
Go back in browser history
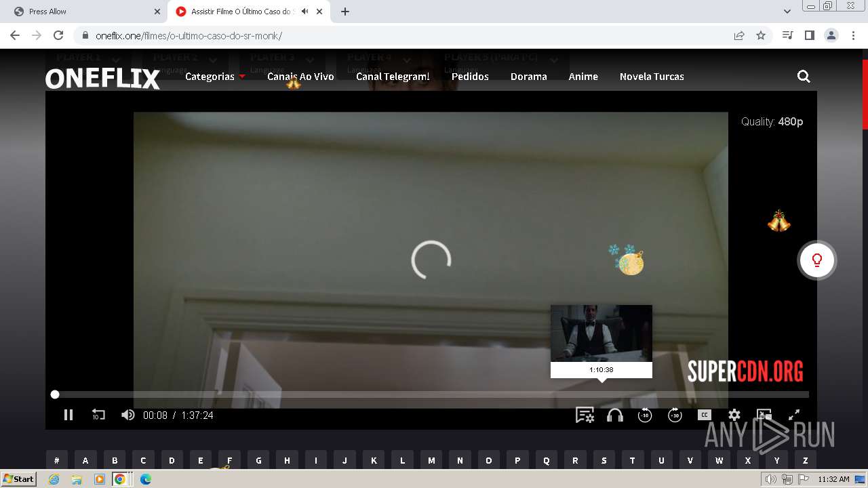15,35
